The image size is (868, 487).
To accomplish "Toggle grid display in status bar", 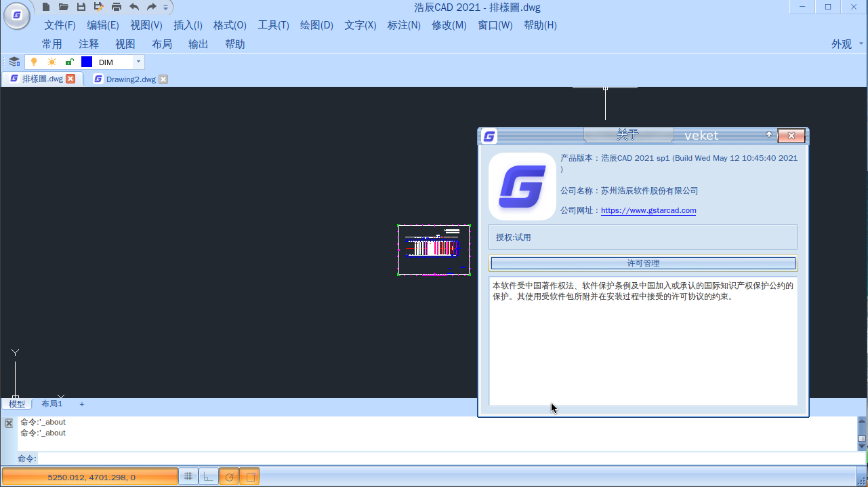I will (x=188, y=477).
